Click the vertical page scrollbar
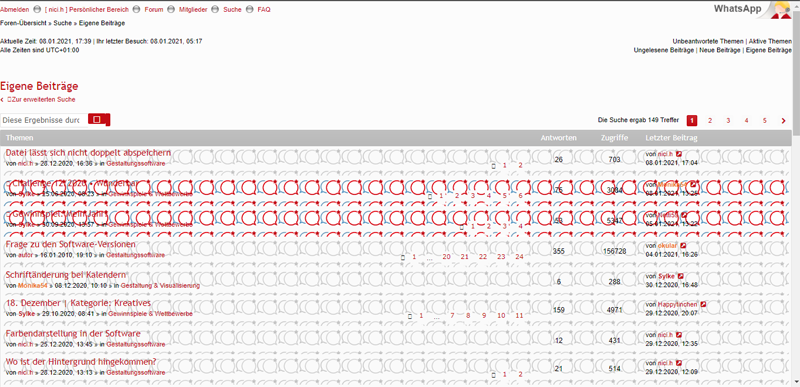 coord(796,194)
